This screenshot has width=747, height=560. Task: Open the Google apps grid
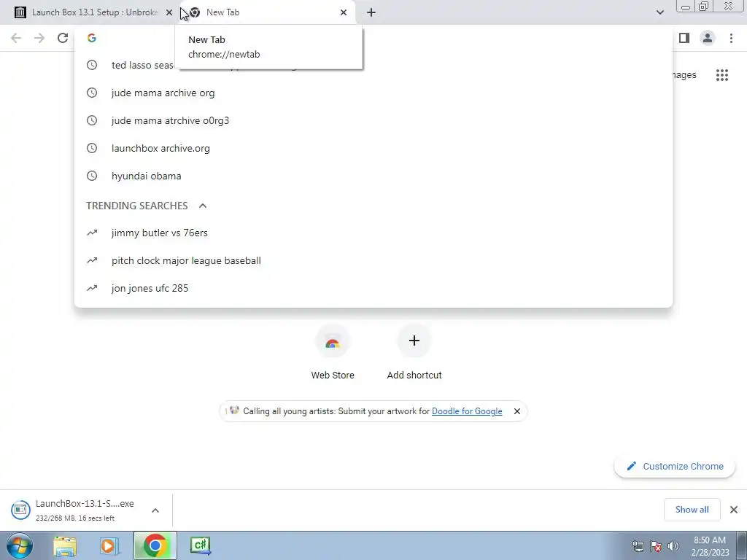(721, 75)
